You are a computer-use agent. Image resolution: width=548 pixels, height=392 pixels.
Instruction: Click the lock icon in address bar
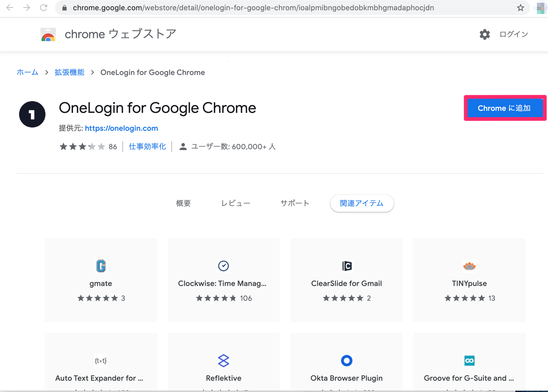(65, 8)
